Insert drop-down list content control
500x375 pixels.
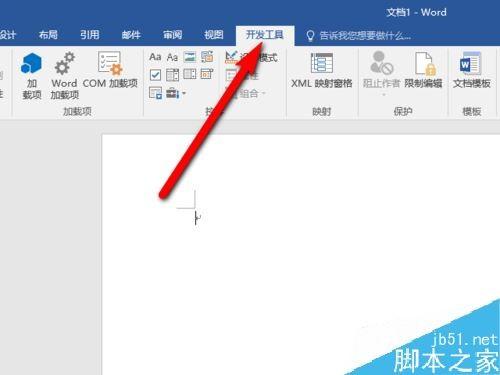[190, 75]
